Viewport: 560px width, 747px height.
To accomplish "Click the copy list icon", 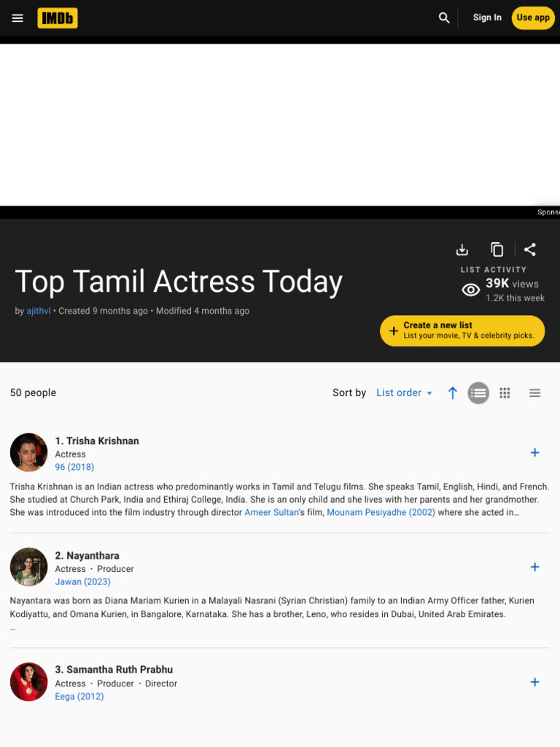I will pyautogui.click(x=497, y=249).
